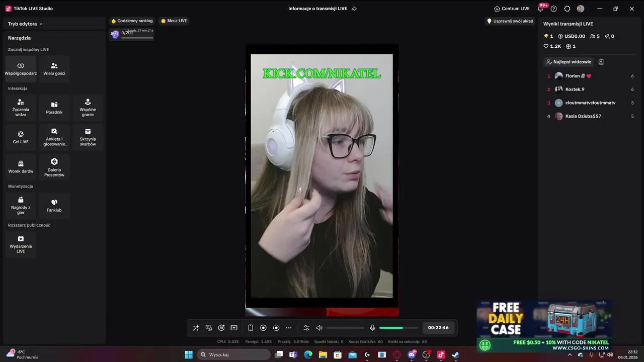The width and height of the screenshot is (644, 362).
Task: Open the Codzienny ranking tab
Action: tap(132, 21)
